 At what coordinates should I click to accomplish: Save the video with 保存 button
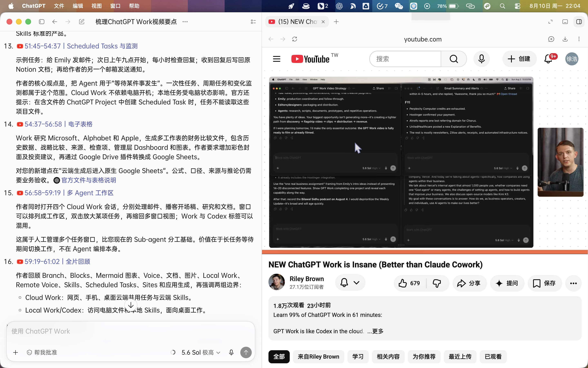pyautogui.click(x=545, y=283)
